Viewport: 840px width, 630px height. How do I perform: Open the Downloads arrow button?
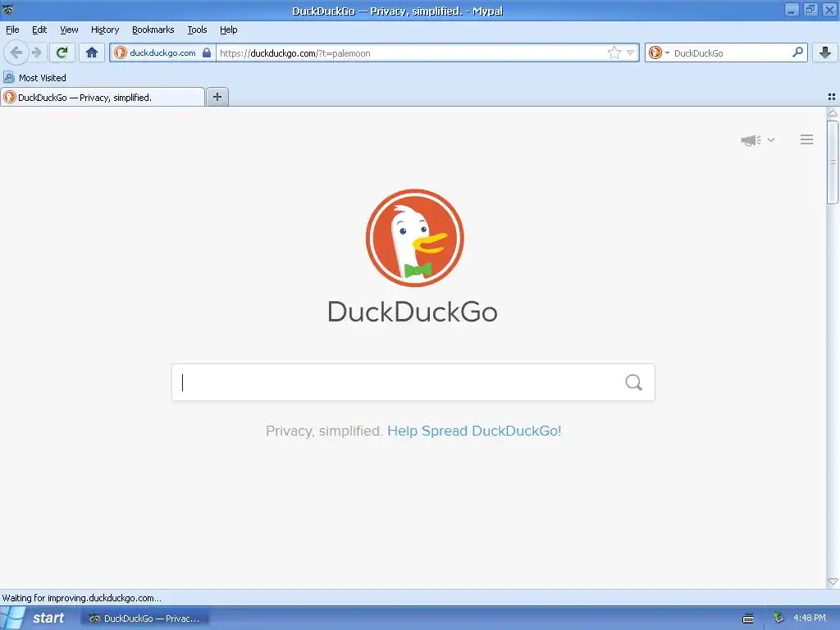point(825,52)
